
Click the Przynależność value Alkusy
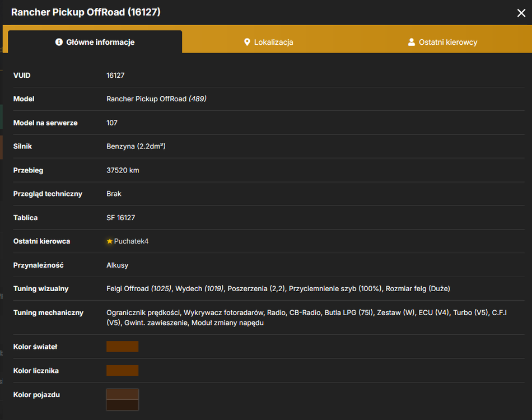pyautogui.click(x=118, y=265)
